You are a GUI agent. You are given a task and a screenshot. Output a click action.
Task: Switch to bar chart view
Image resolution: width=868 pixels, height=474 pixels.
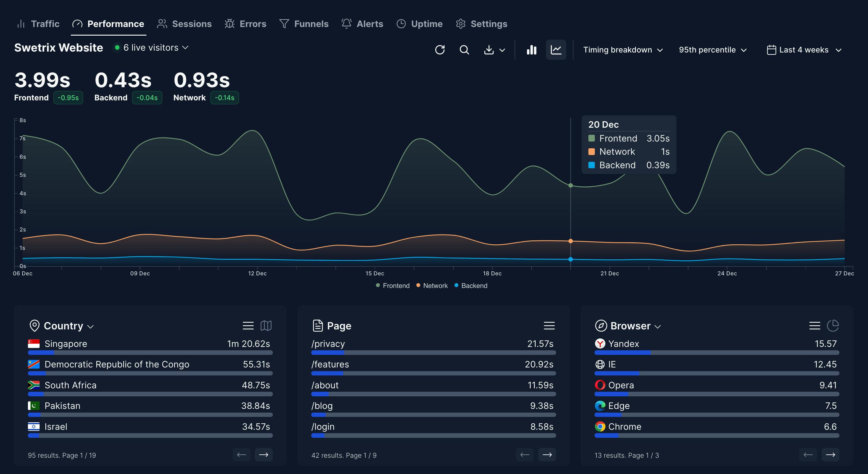531,50
